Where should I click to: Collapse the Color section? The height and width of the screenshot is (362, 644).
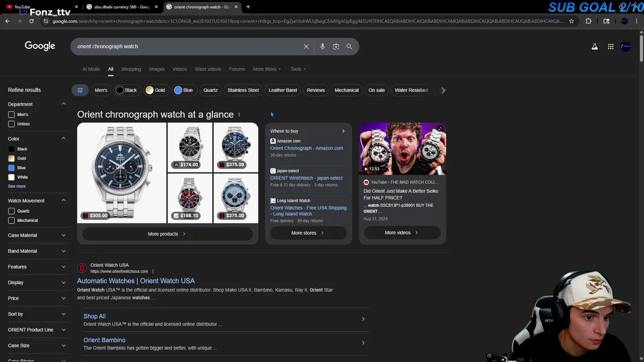(x=63, y=138)
